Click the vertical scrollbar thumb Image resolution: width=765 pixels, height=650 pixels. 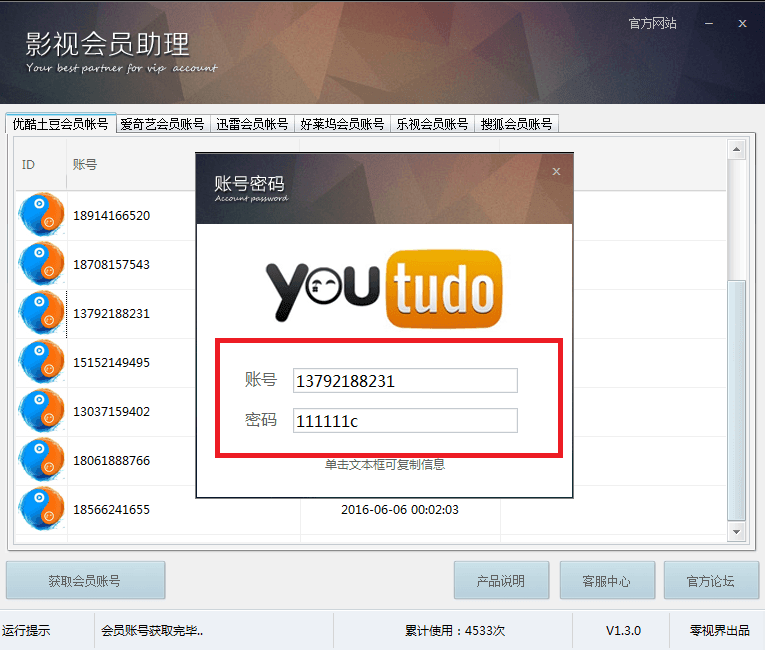pyautogui.click(x=736, y=400)
